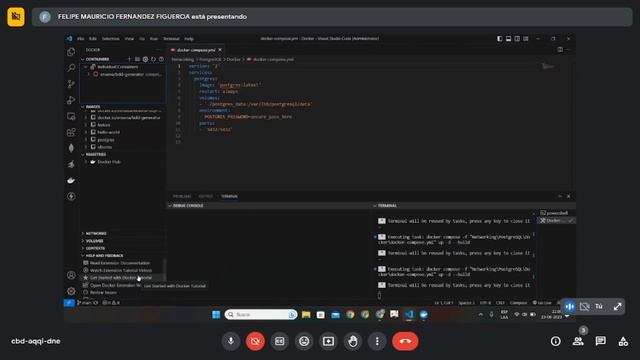The image size is (640, 360).
Task: Open the Selection menu
Action: tap(111, 39)
